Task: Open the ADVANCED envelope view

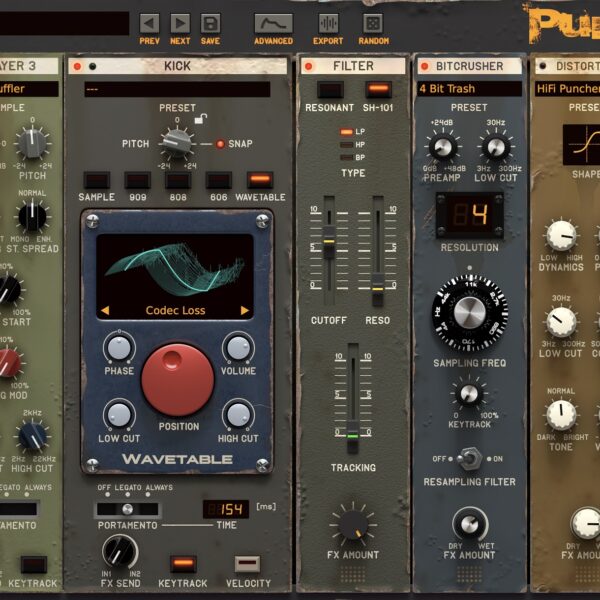Action: pyautogui.click(x=274, y=24)
